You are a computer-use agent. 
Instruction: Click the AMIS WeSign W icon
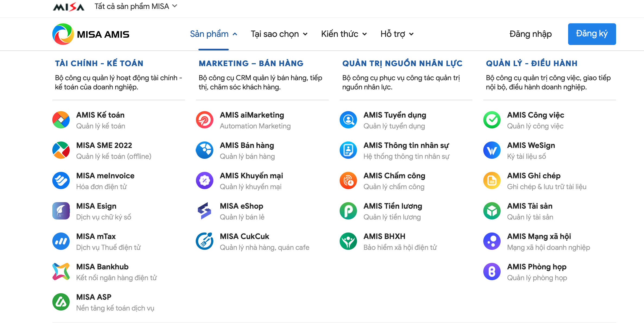[492, 150]
